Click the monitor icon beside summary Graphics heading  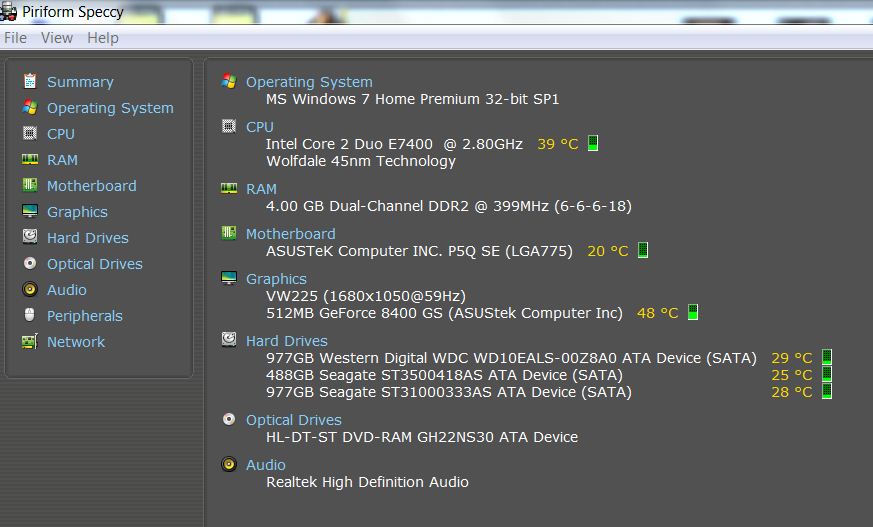229,278
